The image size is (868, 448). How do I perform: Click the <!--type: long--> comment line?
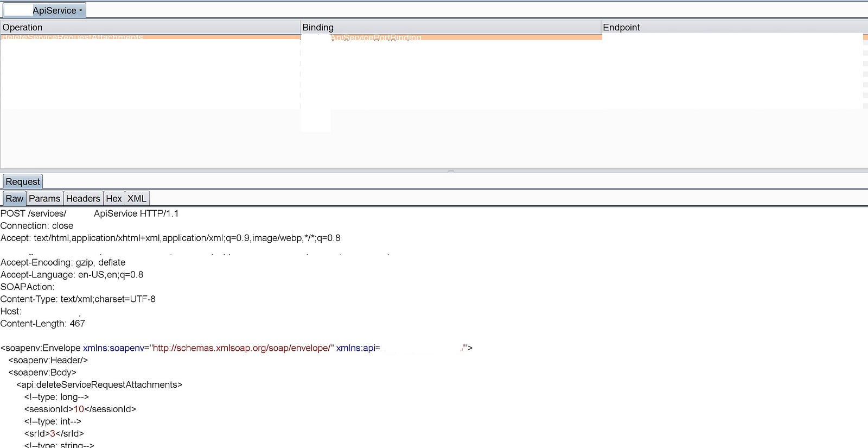(56, 397)
